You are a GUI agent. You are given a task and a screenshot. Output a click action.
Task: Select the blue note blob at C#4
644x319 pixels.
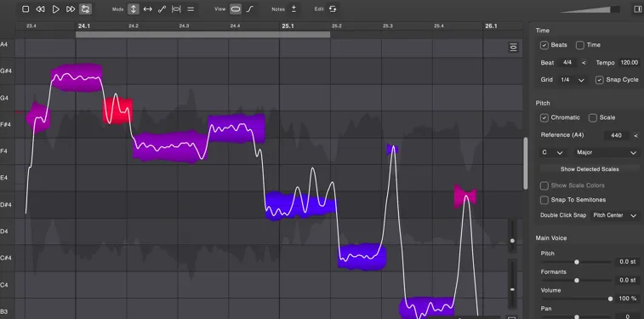click(x=362, y=257)
